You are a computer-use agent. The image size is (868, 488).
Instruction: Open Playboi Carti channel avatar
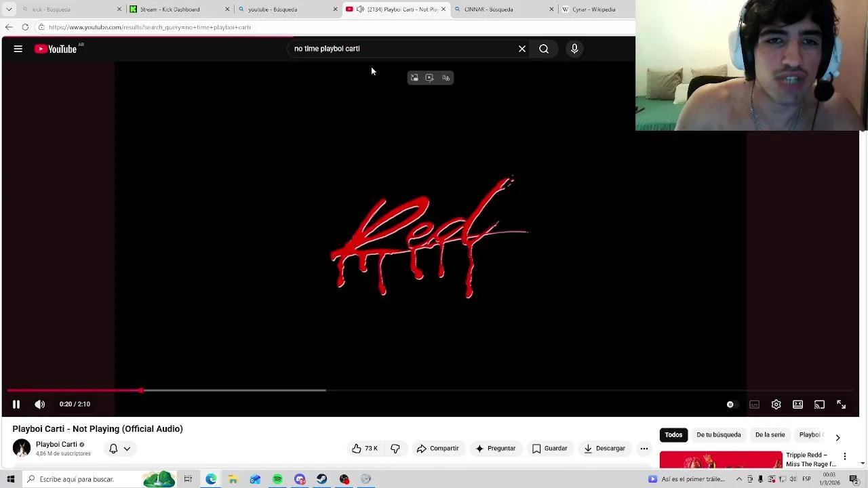pos(22,448)
